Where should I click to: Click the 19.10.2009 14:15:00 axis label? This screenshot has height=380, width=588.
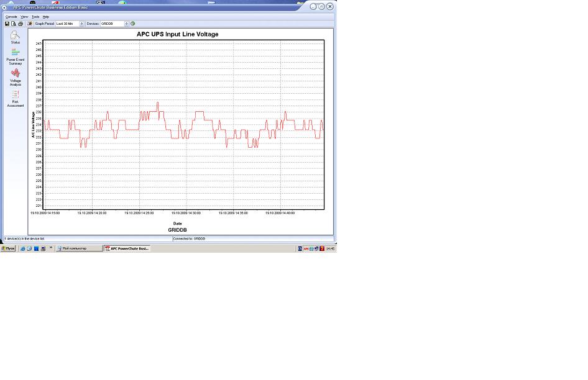click(45, 213)
